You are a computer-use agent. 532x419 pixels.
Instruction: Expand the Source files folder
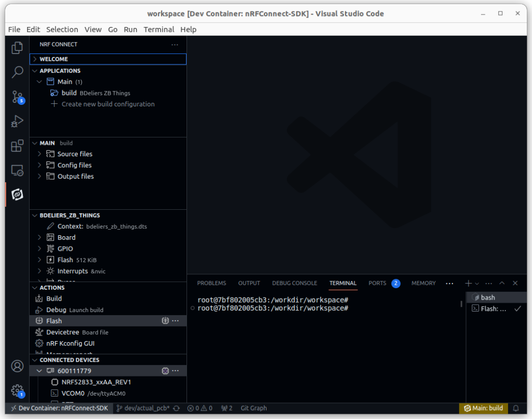point(39,154)
